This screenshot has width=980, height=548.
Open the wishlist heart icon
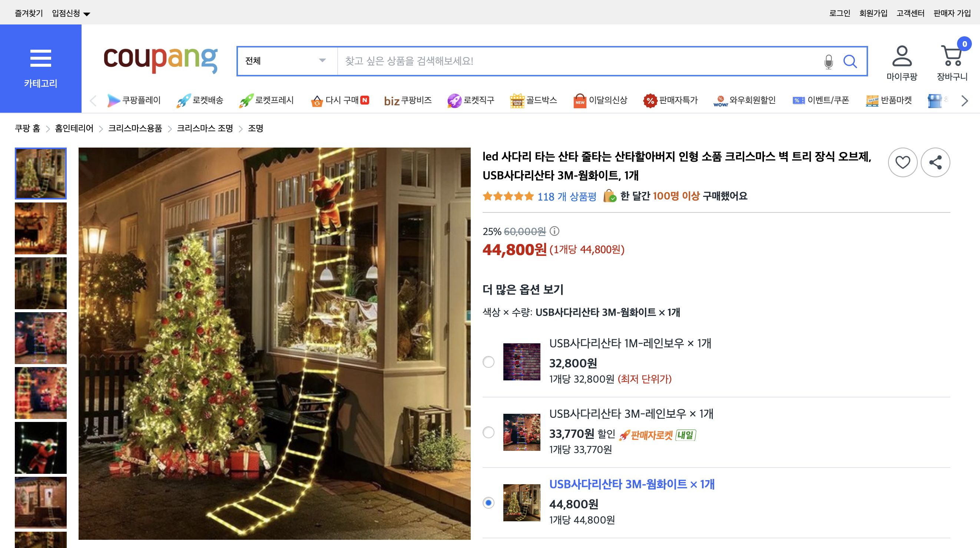pyautogui.click(x=903, y=163)
